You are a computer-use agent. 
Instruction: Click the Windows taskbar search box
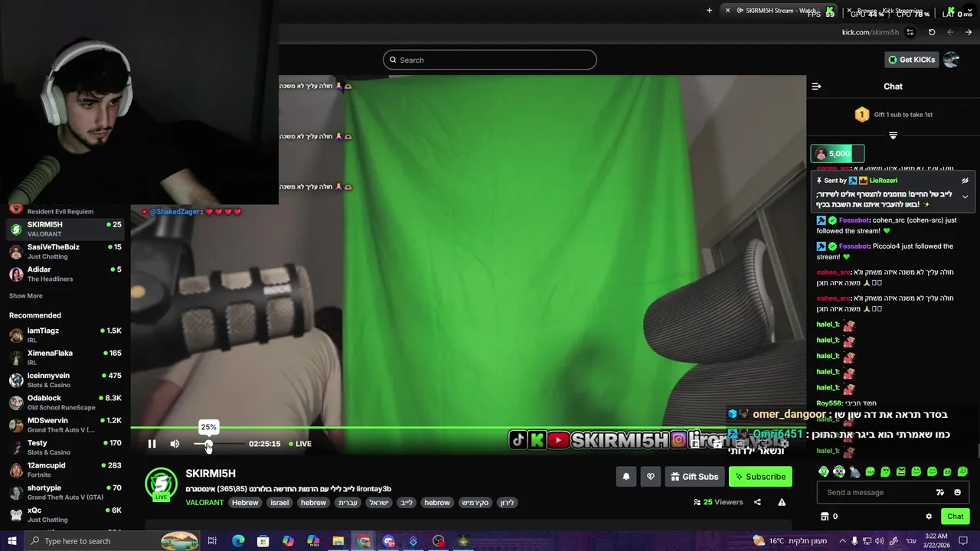(x=113, y=541)
